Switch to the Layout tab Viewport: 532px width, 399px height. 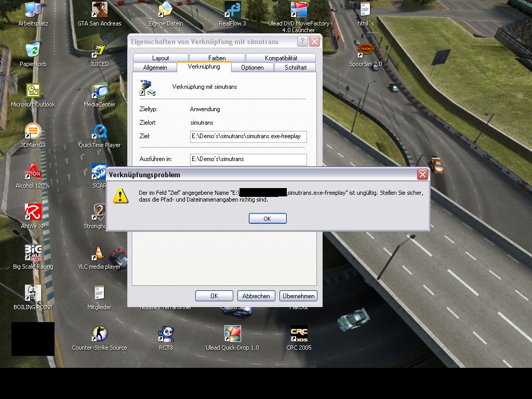[x=161, y=58]
